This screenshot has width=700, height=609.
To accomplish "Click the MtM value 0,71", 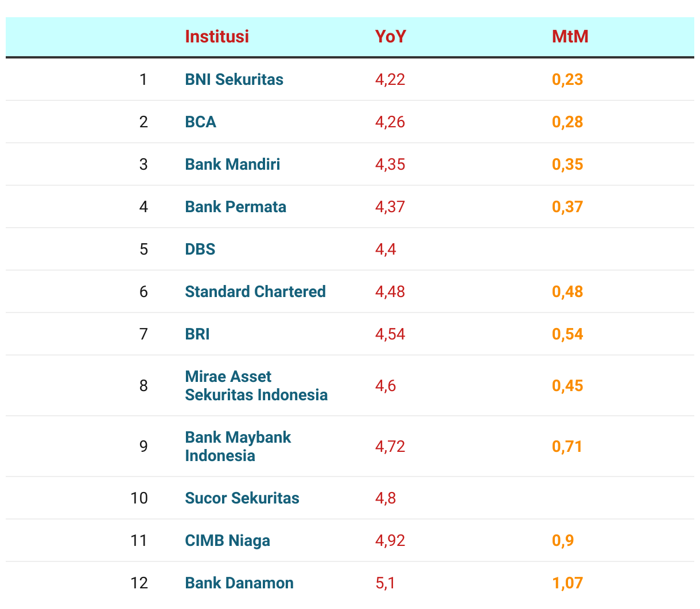I will click(567, 446).
